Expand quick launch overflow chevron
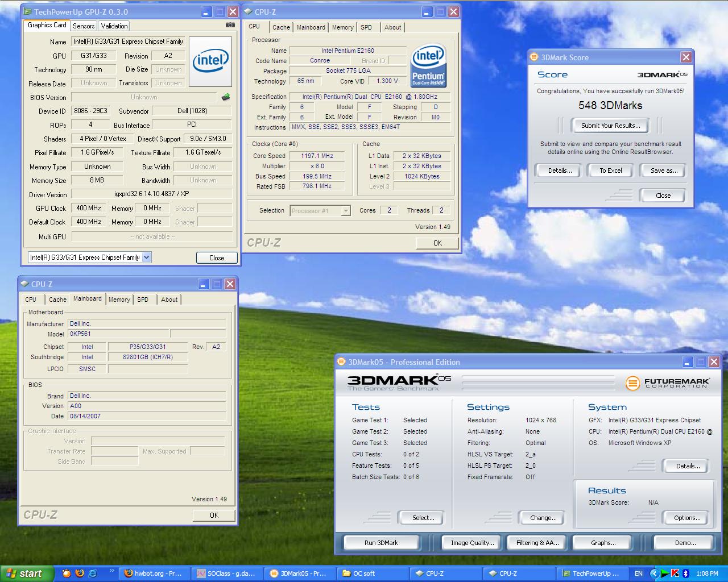This screenshot has width=728, height=582. 111,571
